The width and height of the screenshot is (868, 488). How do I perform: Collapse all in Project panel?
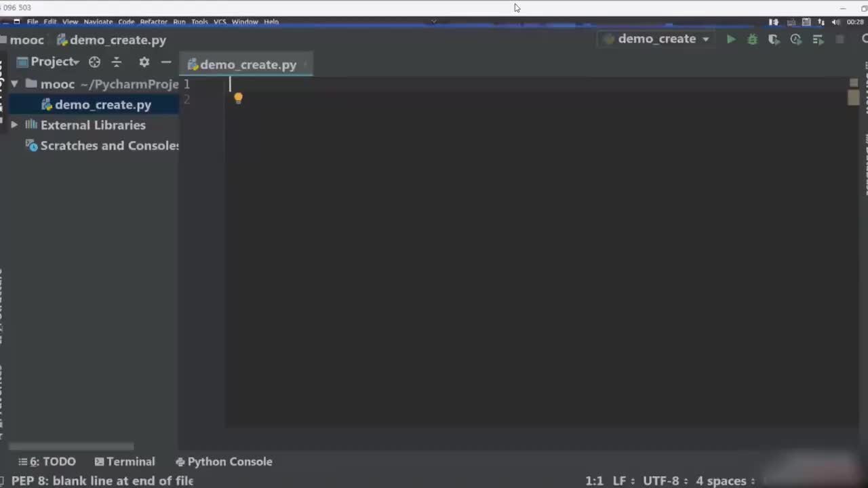click(117, 62)
